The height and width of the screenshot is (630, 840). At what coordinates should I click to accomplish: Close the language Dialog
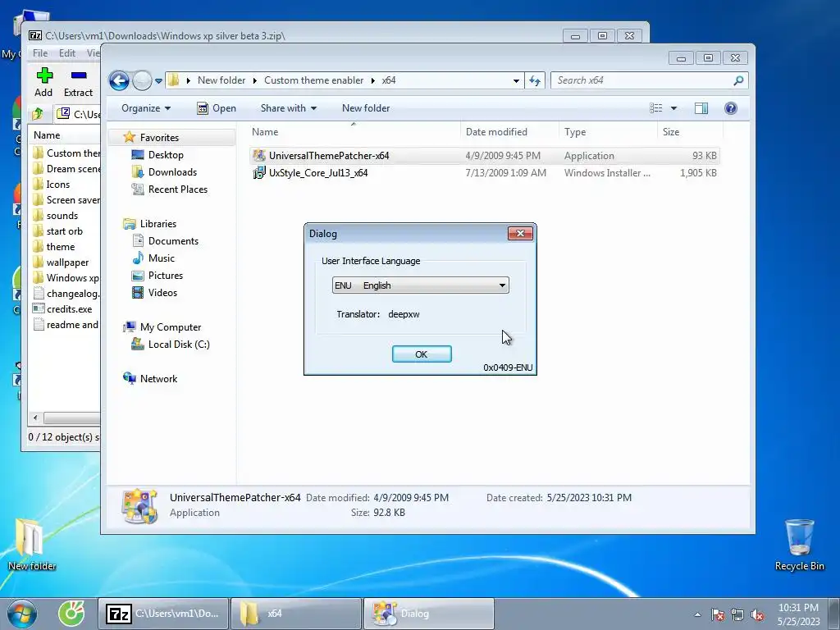click(x=520, y=234)
